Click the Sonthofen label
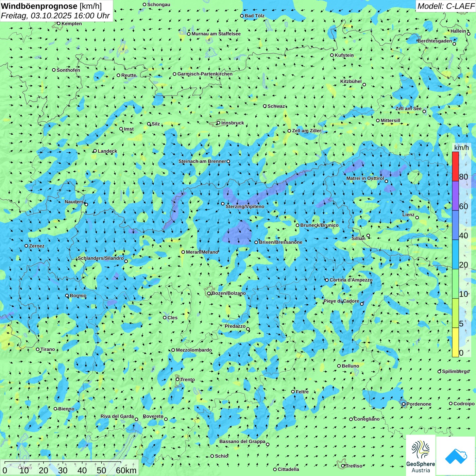Viewport: 476px width, 476px height. tap(68, 70)
